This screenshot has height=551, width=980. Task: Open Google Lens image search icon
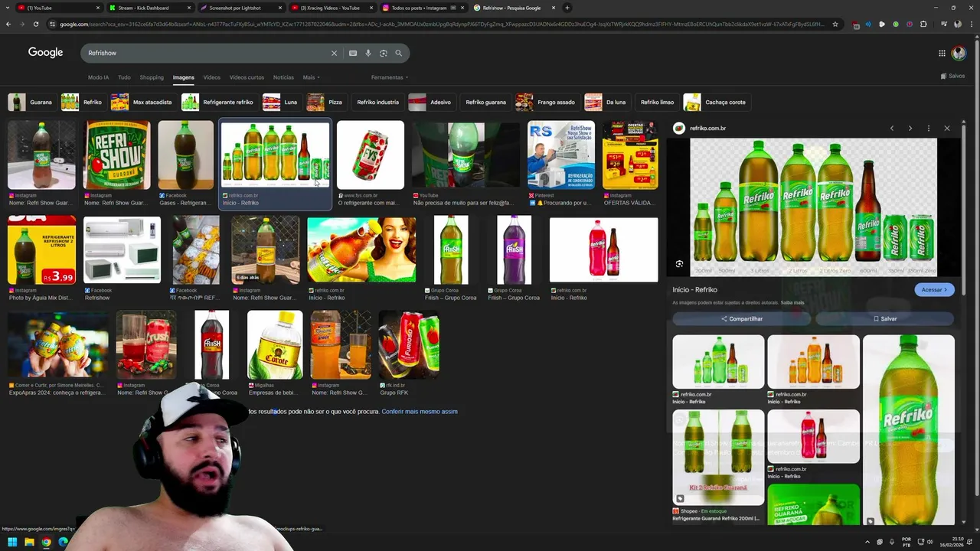(384, 53)
